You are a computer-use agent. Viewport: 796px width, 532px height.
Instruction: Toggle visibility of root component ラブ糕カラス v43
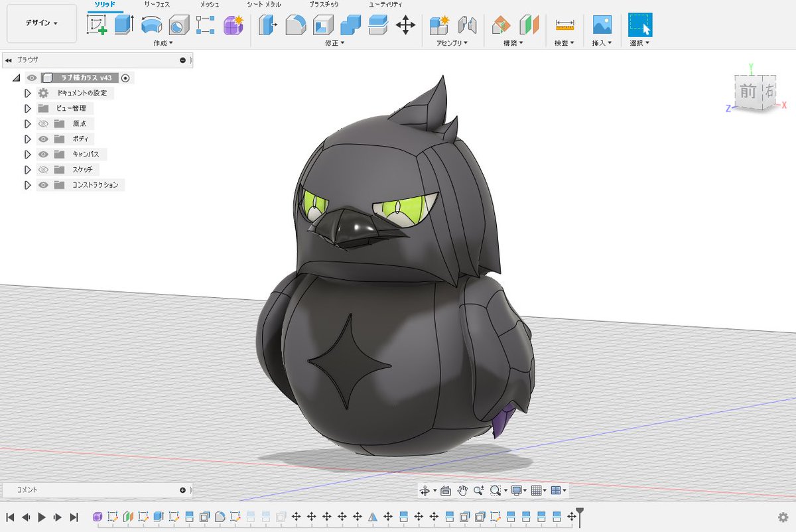click(x=32, y=78)
